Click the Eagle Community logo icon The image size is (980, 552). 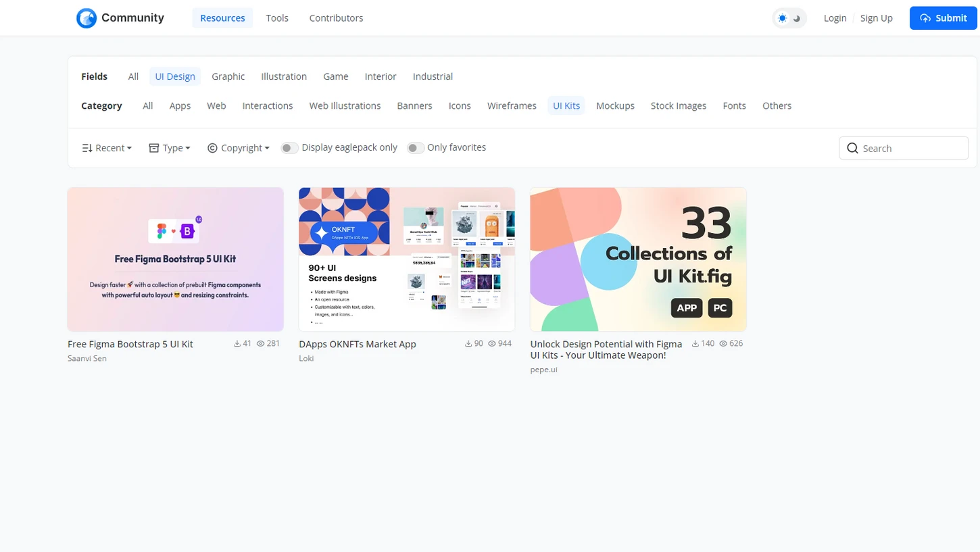coord(87,18)
